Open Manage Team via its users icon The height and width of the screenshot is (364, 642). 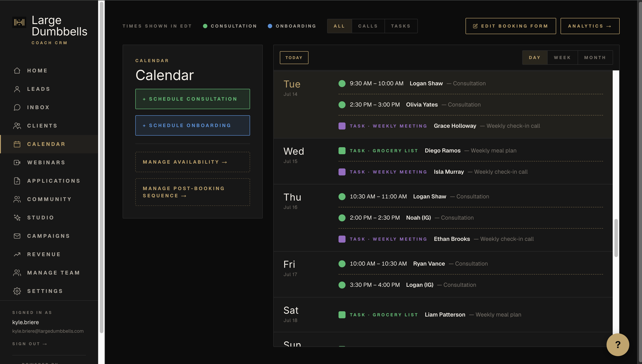(17, 273)
